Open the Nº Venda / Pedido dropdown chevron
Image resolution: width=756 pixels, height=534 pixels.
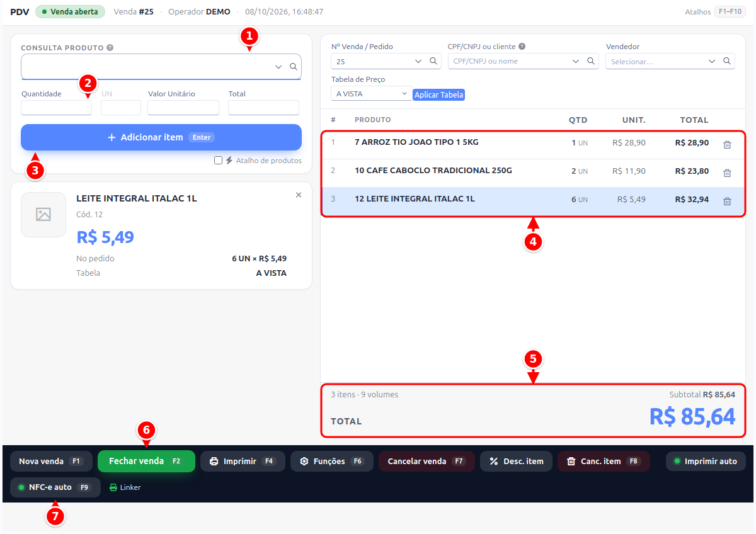[x=418, y=61]
